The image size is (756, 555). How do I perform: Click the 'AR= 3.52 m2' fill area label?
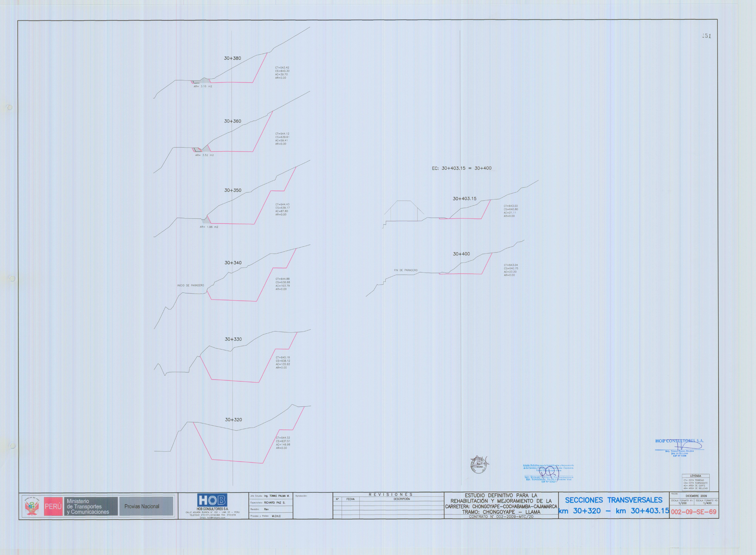coord(204,155)
